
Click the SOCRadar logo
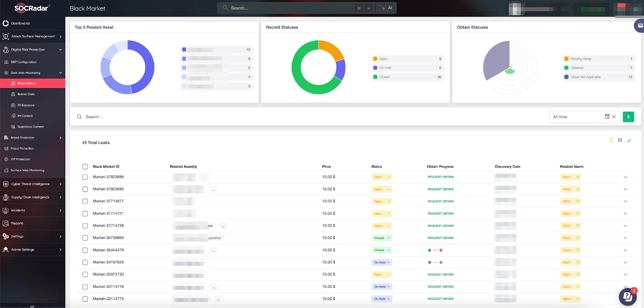(32, 8)
